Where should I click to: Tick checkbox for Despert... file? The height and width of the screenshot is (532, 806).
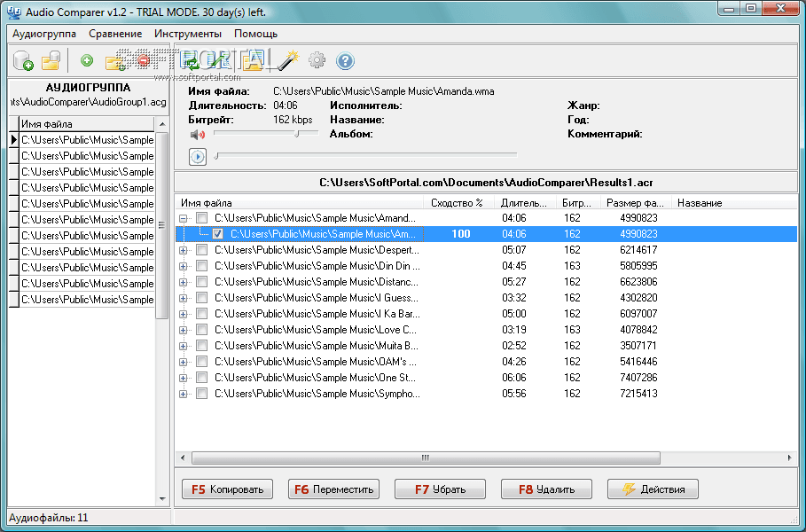tap(202, 250)
